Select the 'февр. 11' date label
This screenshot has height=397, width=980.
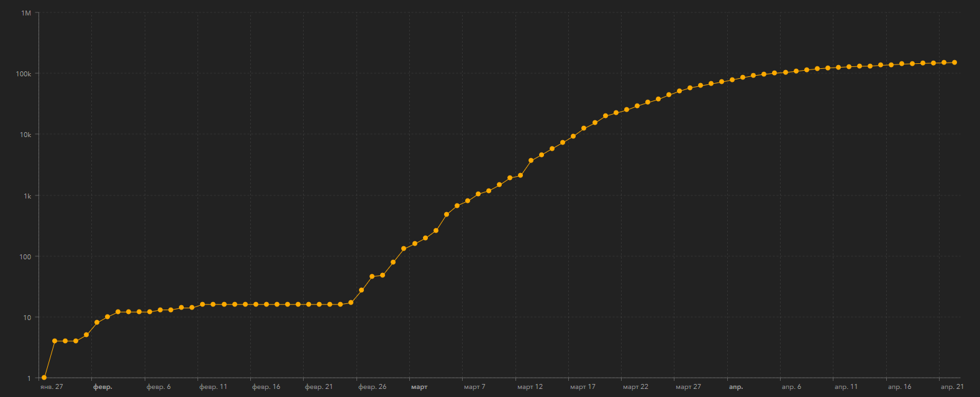[213, 387]
